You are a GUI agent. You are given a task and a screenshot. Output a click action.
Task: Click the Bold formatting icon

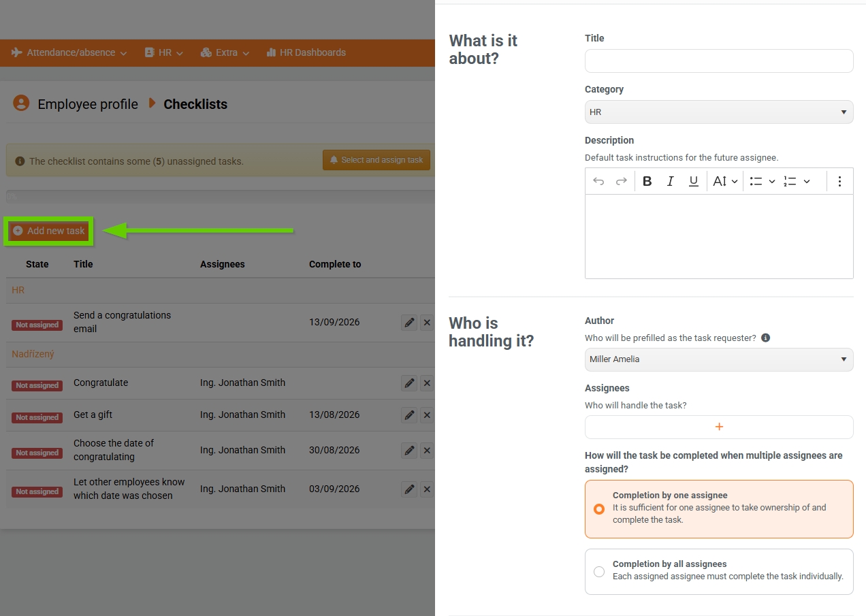647,181
